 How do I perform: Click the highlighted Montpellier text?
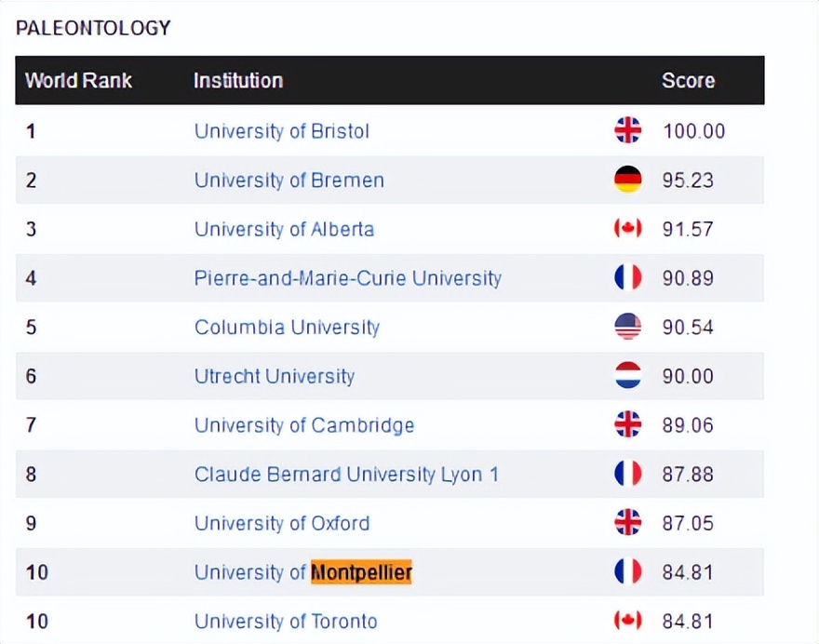click(361, 572)
